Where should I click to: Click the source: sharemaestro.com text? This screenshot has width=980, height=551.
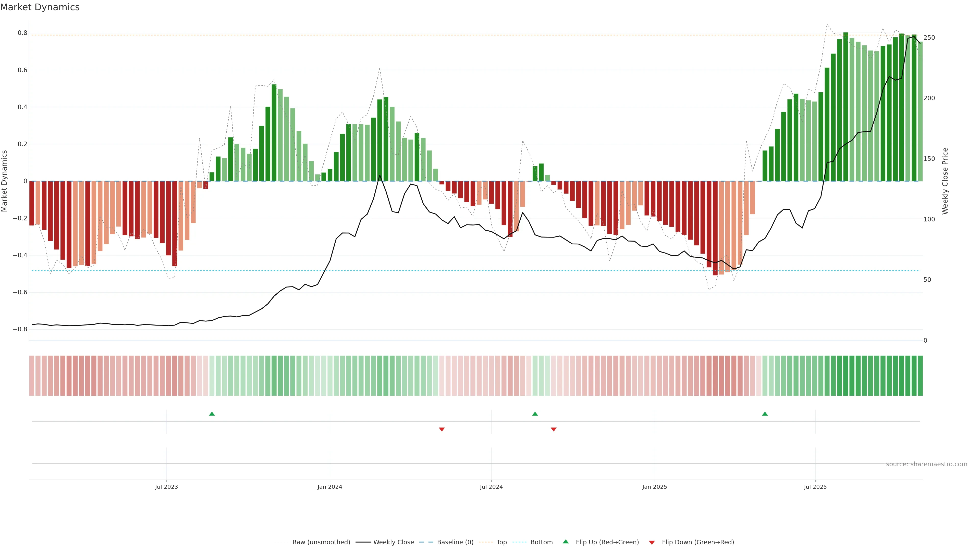click(x=926, y=464)
